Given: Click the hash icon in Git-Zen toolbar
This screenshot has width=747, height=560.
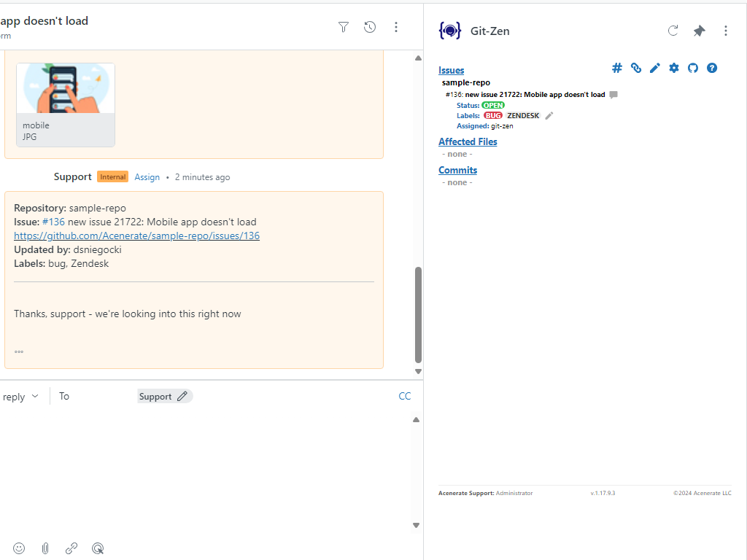Looking at the screenshot, I should pos(616,68).
